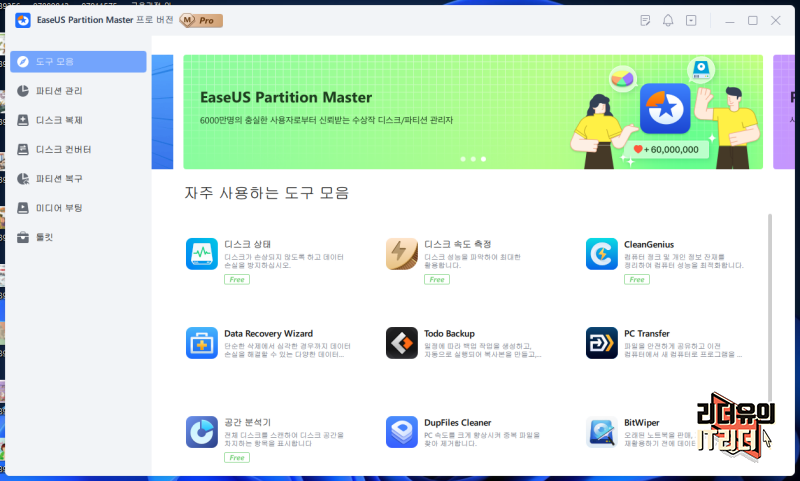Select the first banner carousel dot
This screenshot has height=481, width=800.
tap(463, 159)
